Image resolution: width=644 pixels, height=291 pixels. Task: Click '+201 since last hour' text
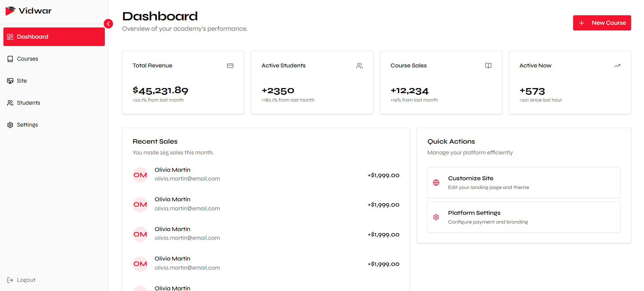[541, 100]
